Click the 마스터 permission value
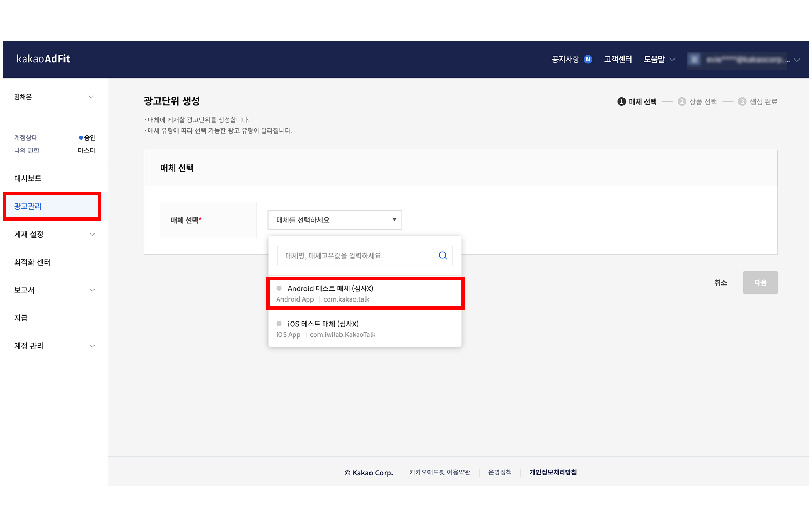 click(x=86, y=151)
